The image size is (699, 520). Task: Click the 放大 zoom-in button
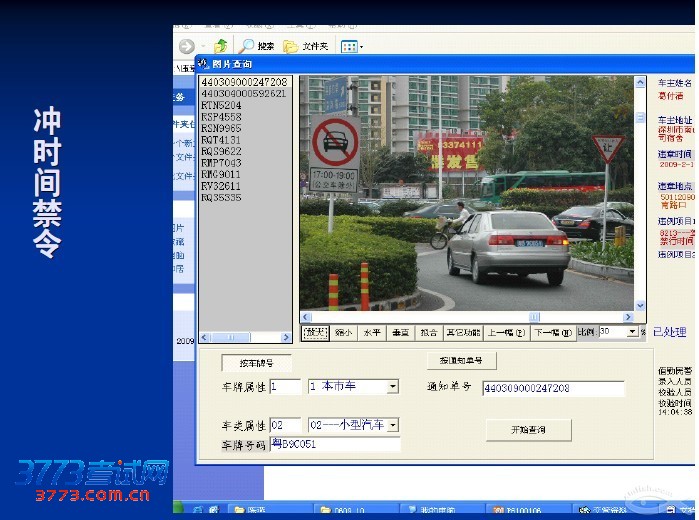[x=315, y=333]
